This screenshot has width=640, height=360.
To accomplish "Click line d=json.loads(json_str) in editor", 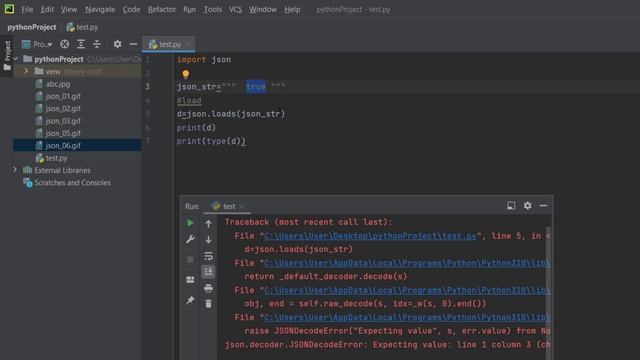I will click(231, 114).
